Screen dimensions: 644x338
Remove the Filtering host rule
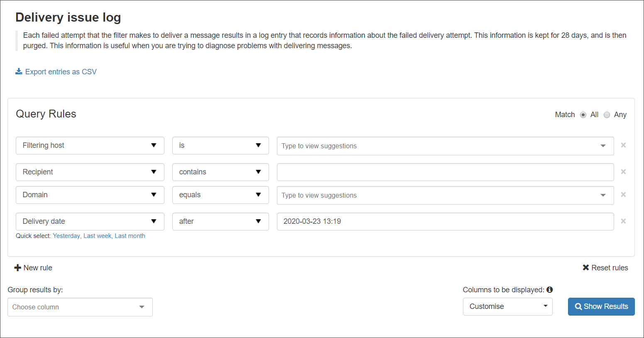tap(623, 145)
